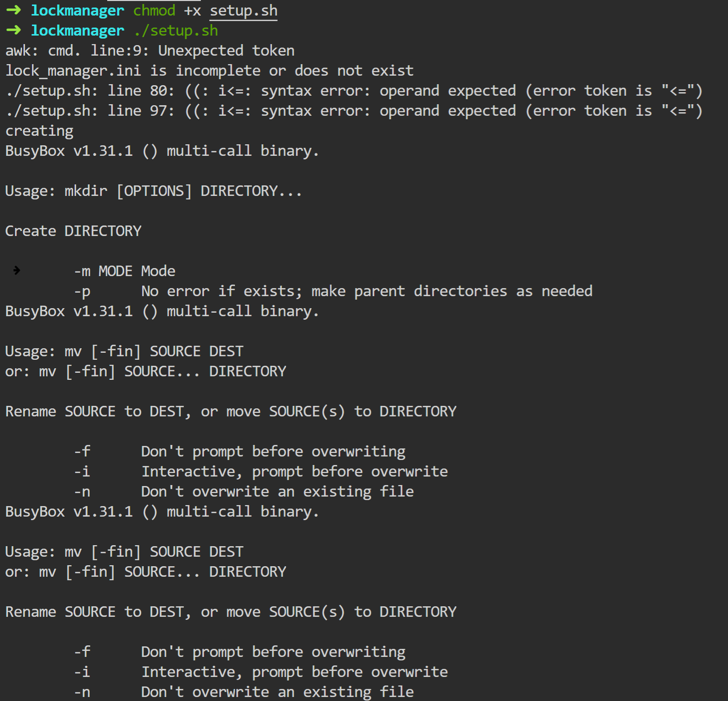
Task: Open the underlined setup.sh file link
Action: pyautogui.click(x=243, y=11)
